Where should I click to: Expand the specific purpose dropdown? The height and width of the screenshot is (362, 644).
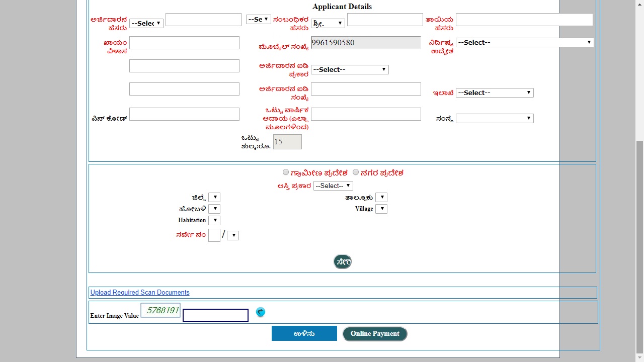524,42
